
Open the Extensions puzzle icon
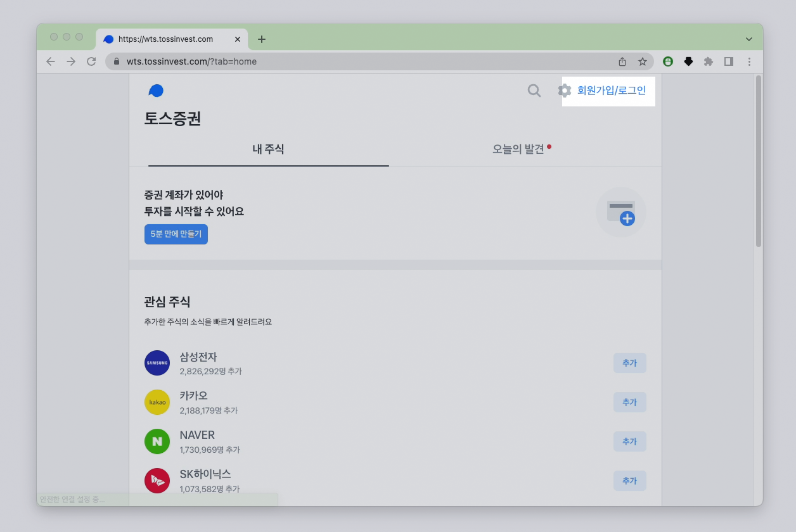pos(709,61)
